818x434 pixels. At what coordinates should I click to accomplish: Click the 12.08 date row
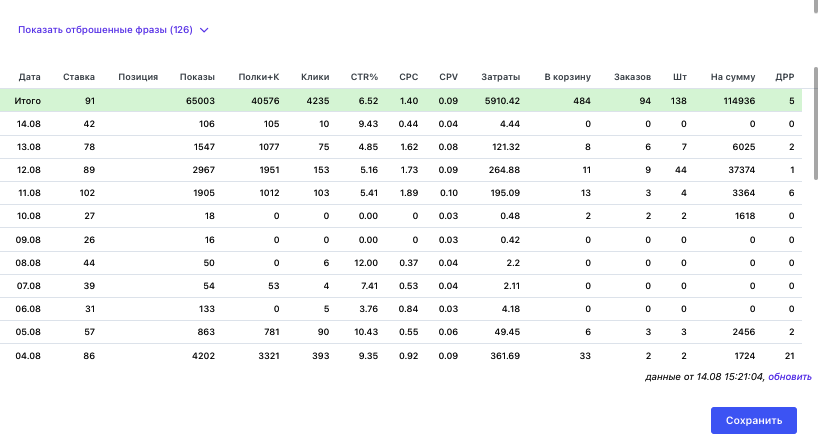[x=401, y=170]
